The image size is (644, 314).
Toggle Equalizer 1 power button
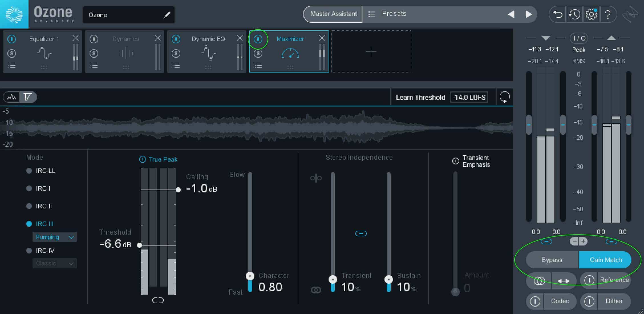[x=12, y=39]
